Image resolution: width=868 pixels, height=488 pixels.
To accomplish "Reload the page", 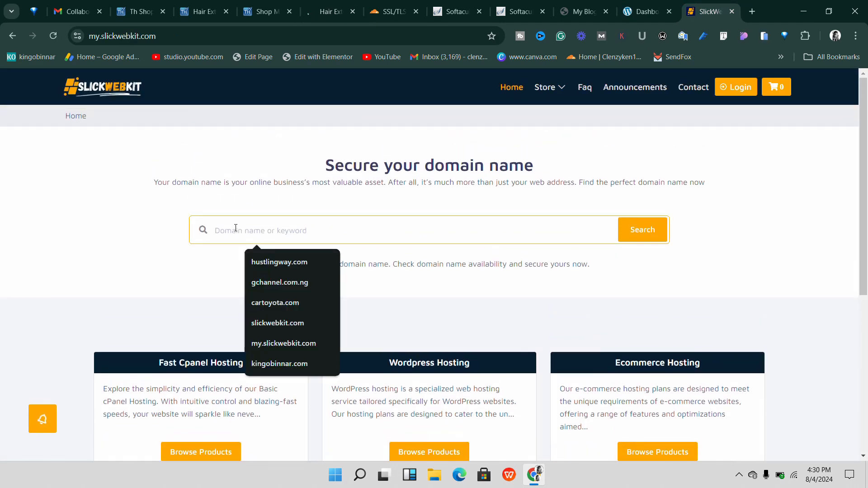I will pyautogui.click(x=53, y=36).
